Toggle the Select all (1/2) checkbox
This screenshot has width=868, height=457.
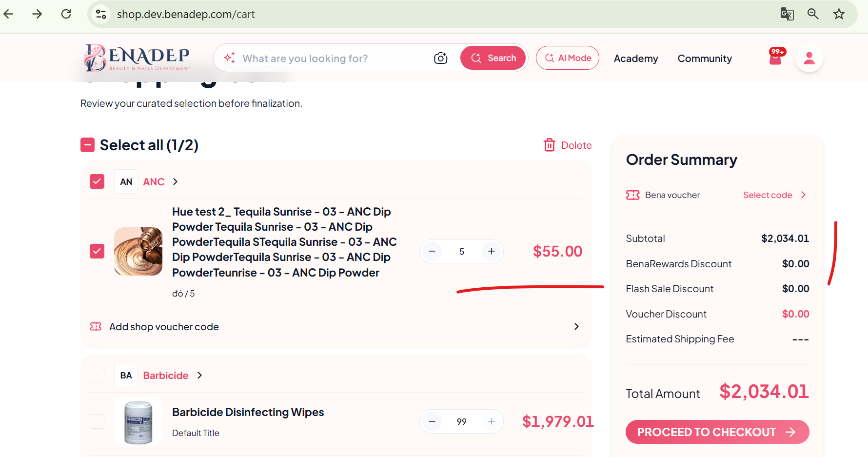coord(87,145)
